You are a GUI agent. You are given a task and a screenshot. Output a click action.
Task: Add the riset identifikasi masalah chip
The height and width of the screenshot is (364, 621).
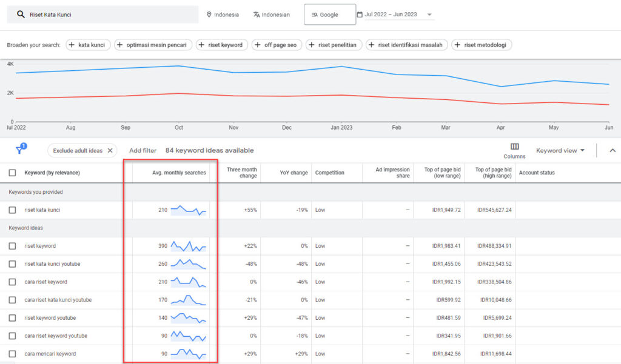(407, 45)
